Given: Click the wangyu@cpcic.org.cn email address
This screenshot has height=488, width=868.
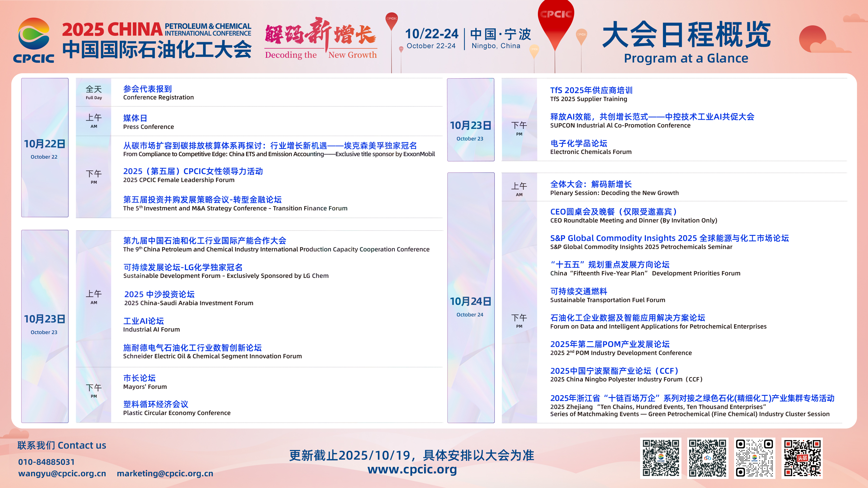Looking at the screenshot, I should [x=62, y=473].
